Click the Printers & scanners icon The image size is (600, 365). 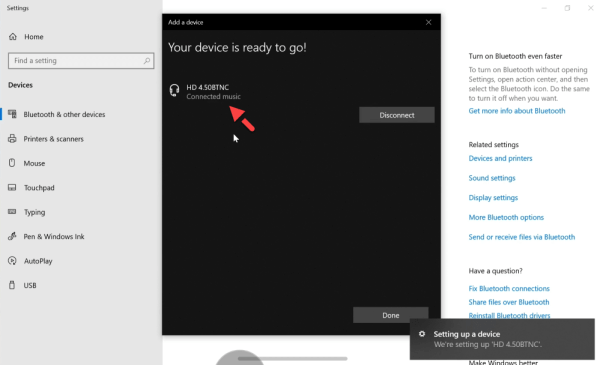pyautogui.click(x=12, y=139)
